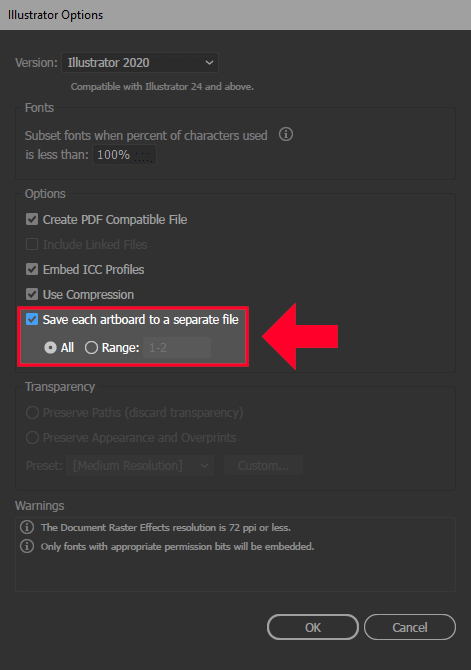Confirm the dialog with OK

pyautogui.click(x=313, y=627)
